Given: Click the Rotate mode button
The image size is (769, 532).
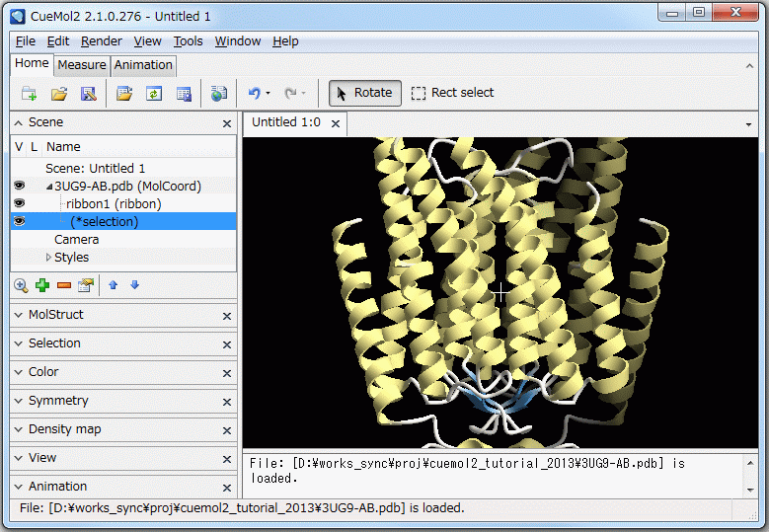Looking at the screenshot, I should pos(364,93).
